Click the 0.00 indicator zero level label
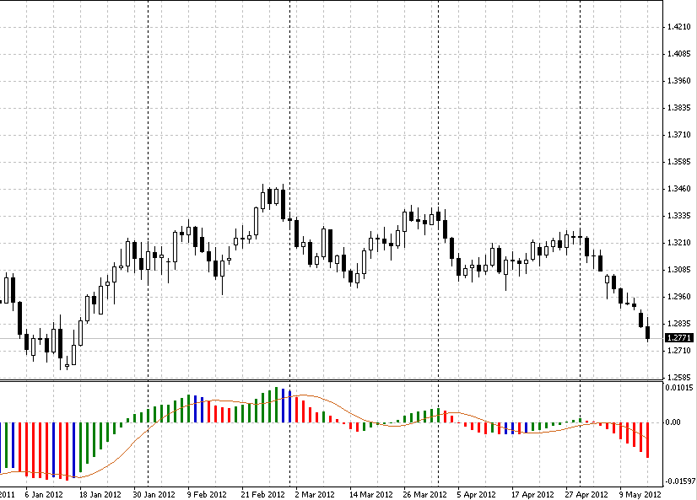Viewport: 697px width, 500px height. click(671, 423)
